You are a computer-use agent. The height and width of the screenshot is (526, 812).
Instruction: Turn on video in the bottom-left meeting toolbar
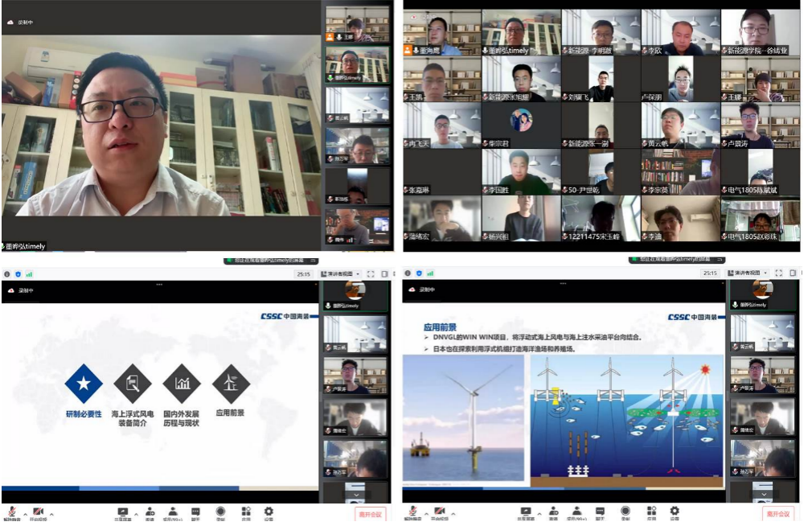click(x=38, y=512)
